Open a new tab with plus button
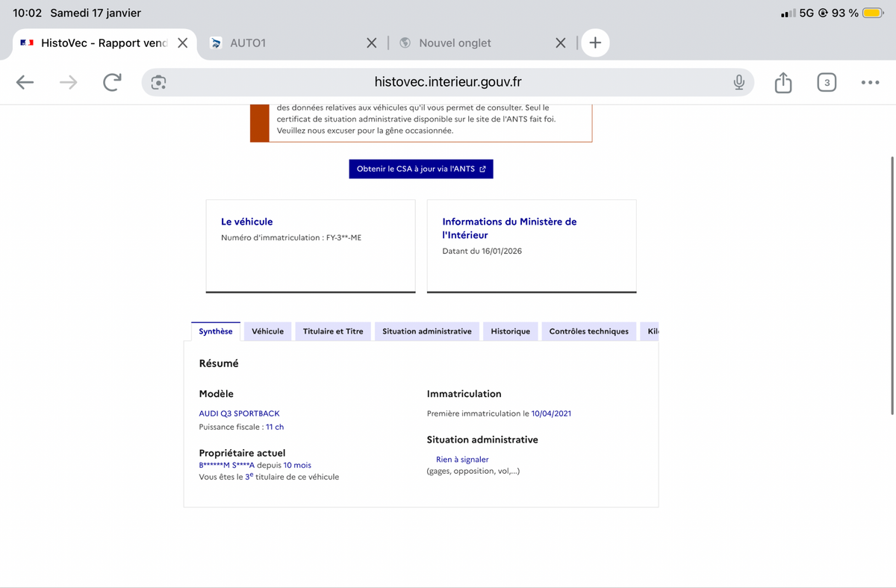The image size is (896, 588). tap(595, 43)
